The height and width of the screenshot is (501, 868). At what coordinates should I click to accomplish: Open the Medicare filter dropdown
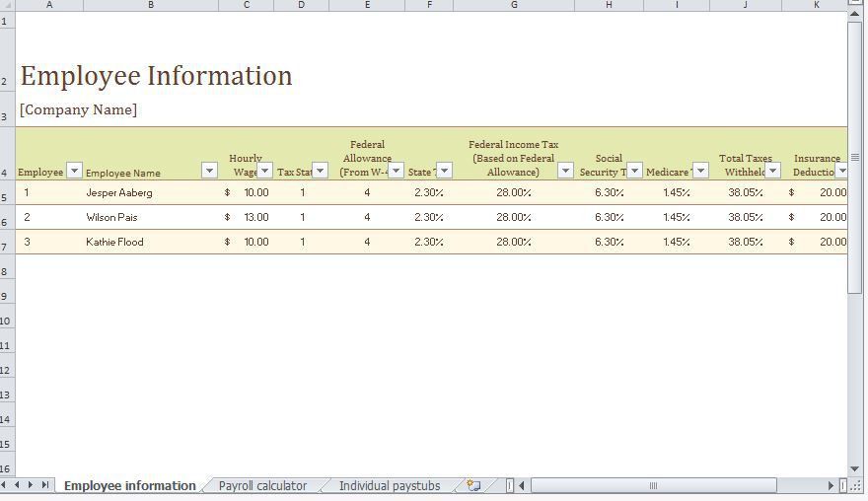point(701,171)
